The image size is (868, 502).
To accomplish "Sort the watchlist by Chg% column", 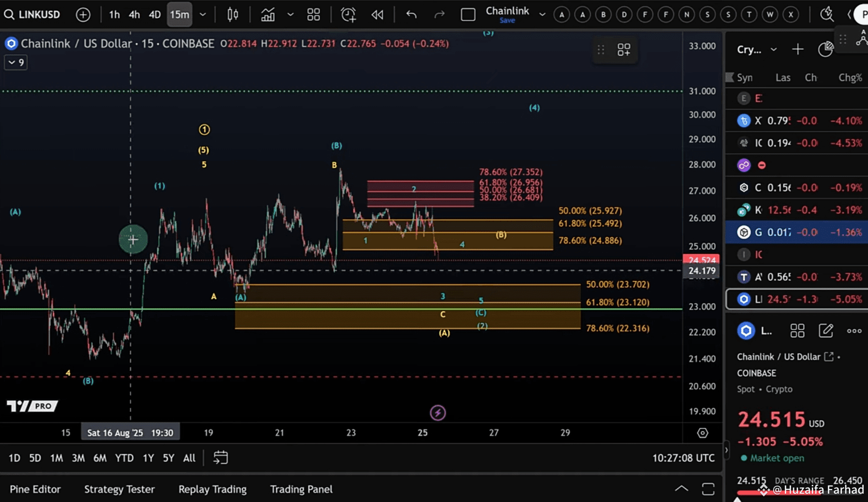I will coord(850,78).
